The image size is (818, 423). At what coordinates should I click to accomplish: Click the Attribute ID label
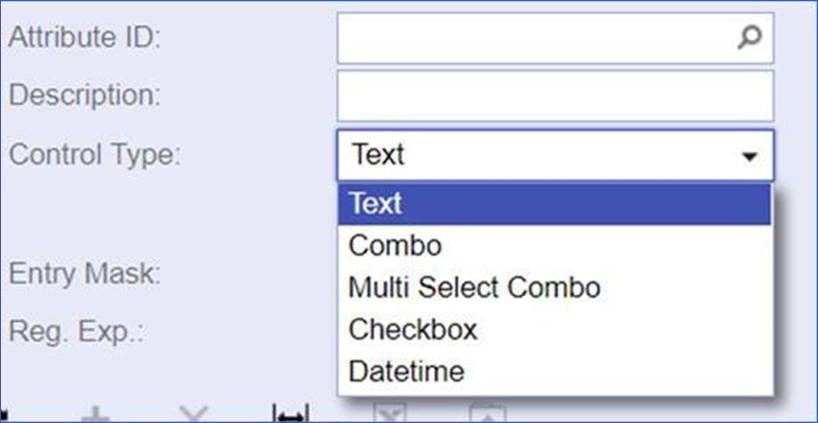(x=85, y=38)
